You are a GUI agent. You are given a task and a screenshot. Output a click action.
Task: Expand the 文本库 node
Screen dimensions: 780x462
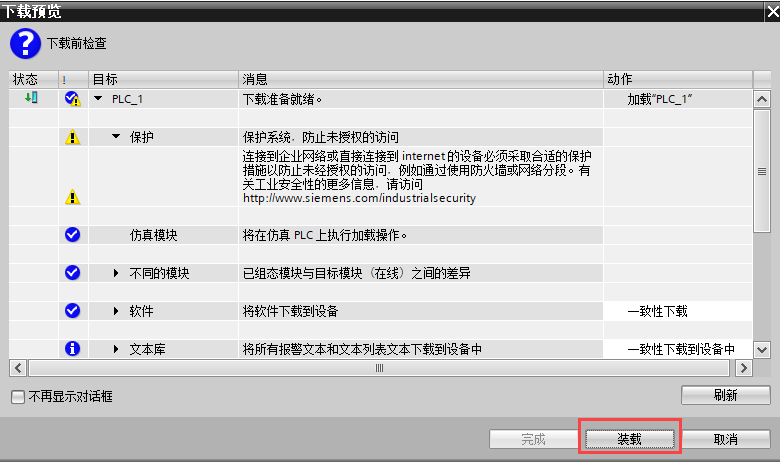[116, 349]
